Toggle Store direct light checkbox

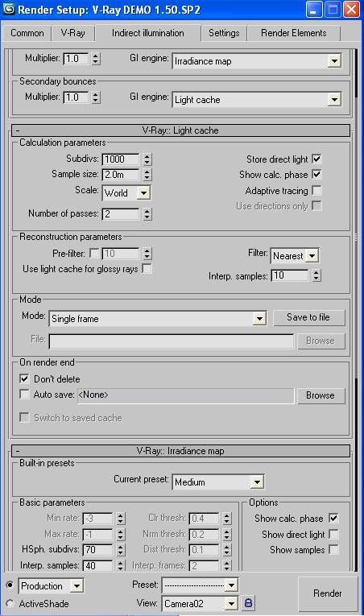point(316,159)
